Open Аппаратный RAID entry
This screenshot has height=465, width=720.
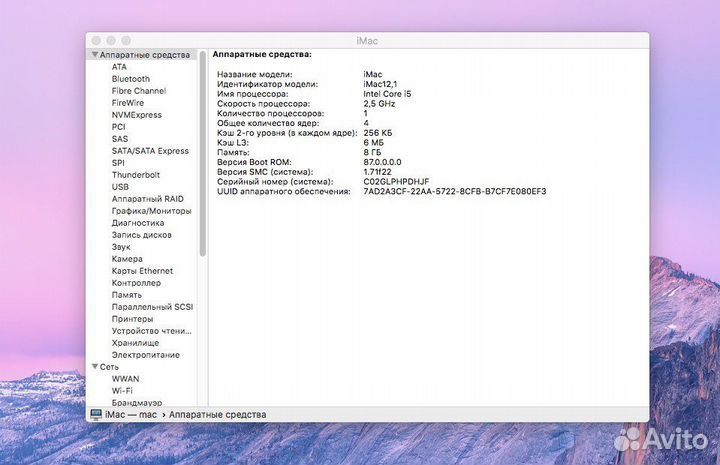[x=147, y=199]
